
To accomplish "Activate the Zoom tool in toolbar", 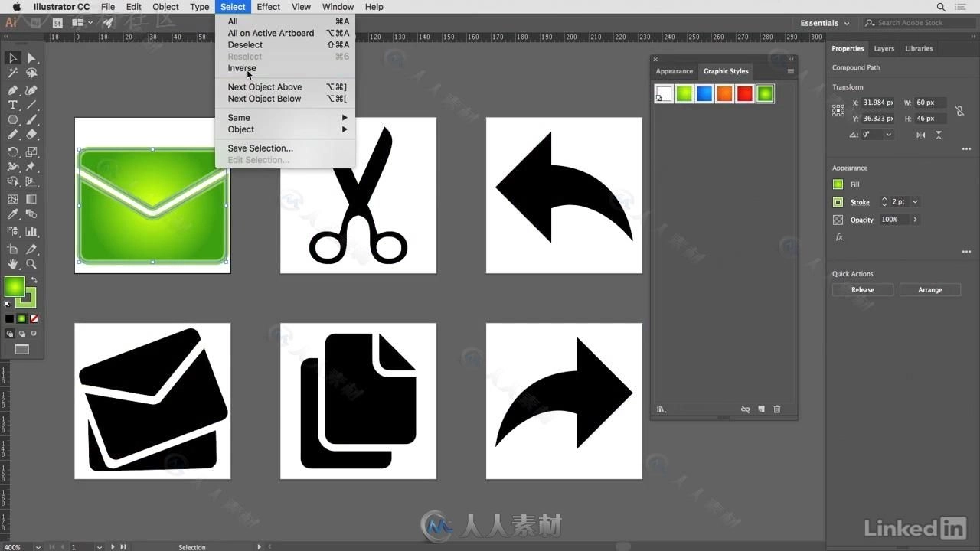I will tap(31, 264).
